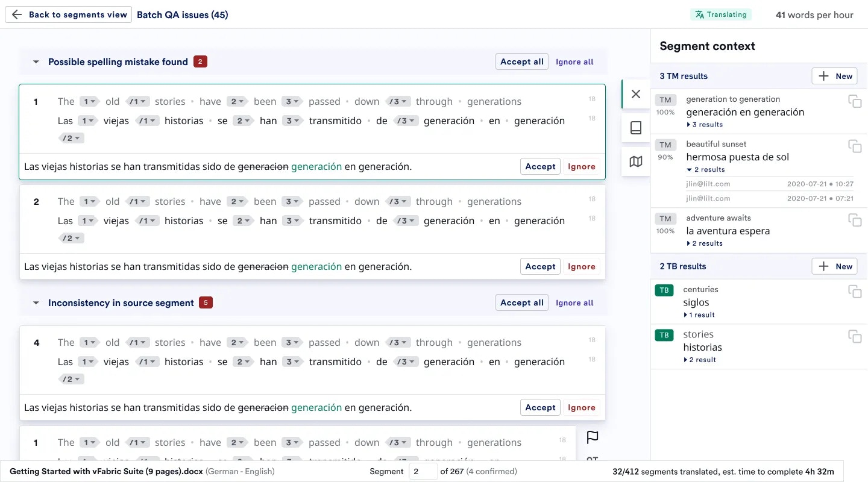868x482 pixels.
Task: Copy the "historias" termbase entry
Action: point(855,337)
